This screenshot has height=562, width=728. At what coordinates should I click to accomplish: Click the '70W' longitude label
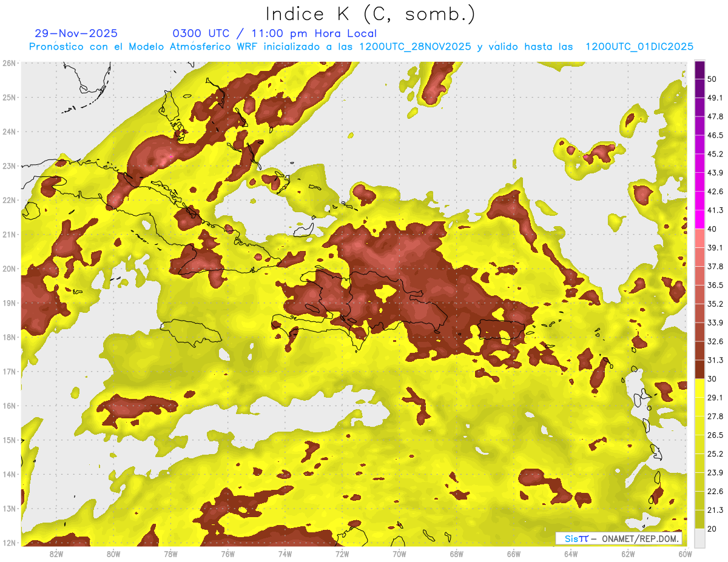click(399, 554)
